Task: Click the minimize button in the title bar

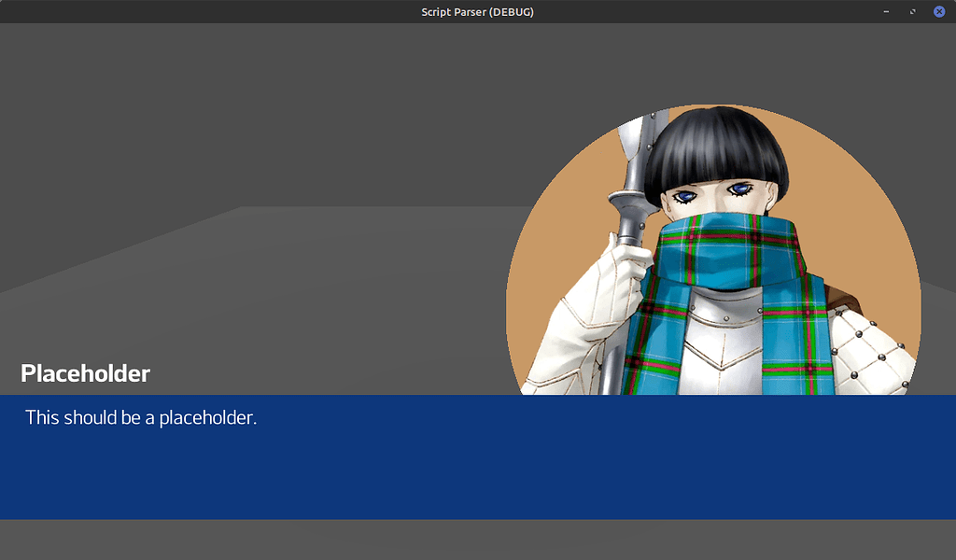Action: point(885,11)
